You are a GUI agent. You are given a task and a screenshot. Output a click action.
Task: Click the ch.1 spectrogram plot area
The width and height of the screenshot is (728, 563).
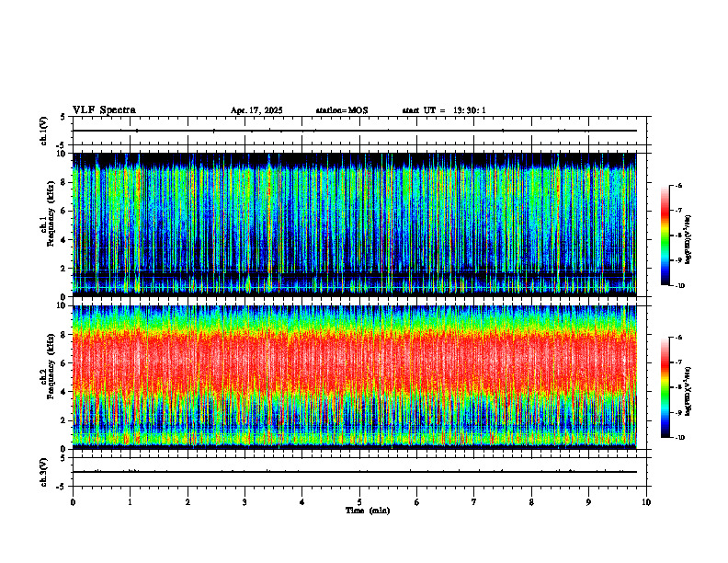[354, 224]
